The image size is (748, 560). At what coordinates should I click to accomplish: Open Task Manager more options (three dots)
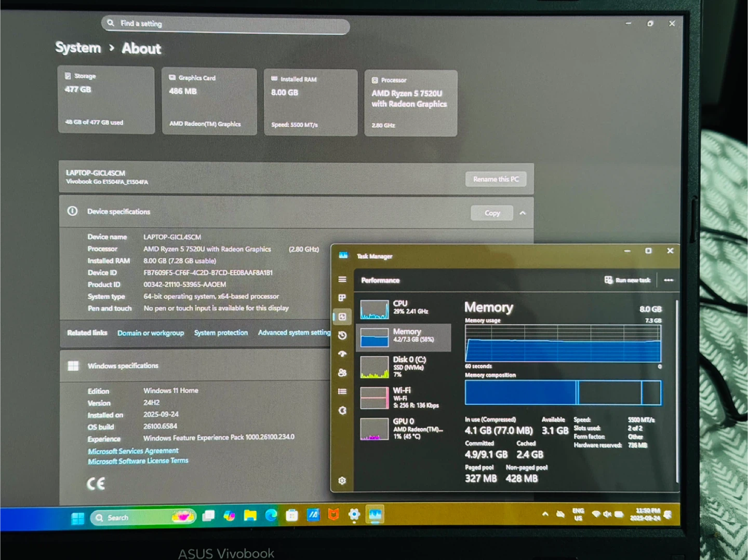click(669, 280)
